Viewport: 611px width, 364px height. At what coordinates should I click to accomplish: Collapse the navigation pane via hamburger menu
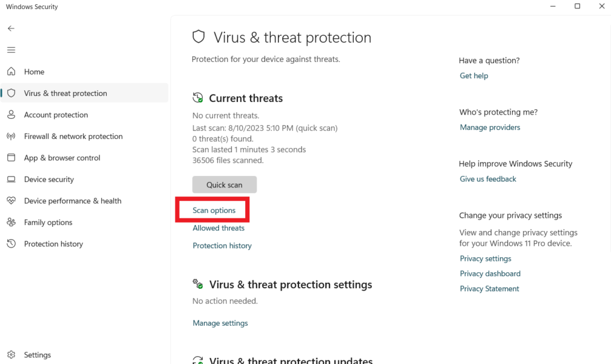11,50
